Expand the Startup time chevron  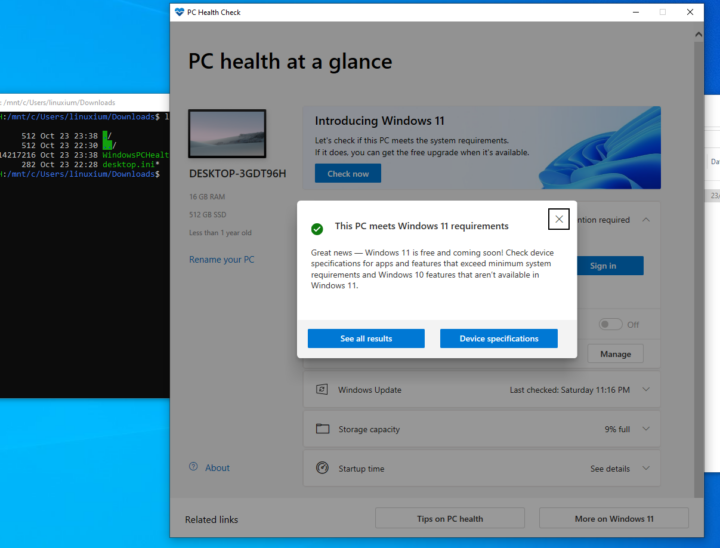646,468
